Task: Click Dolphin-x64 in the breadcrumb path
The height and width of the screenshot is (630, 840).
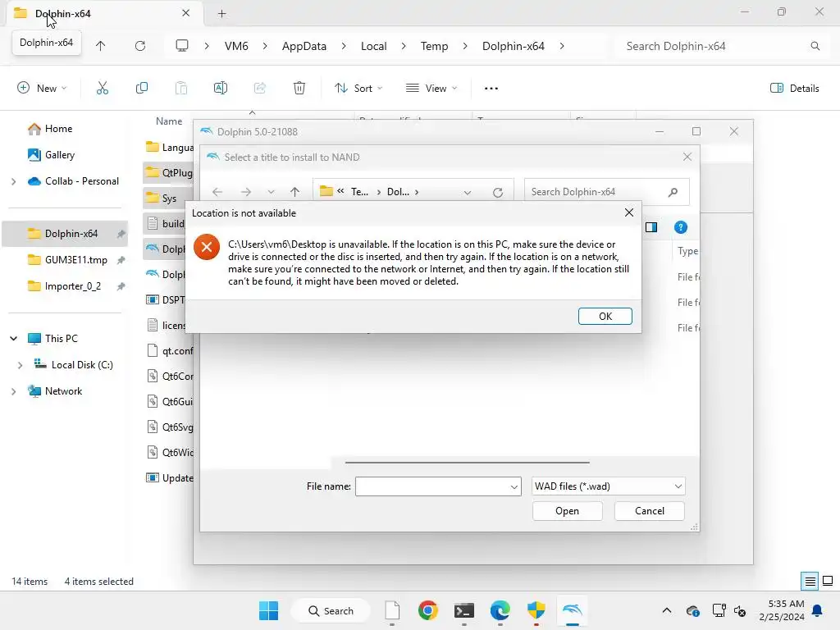Action: (x=514, y=46)
